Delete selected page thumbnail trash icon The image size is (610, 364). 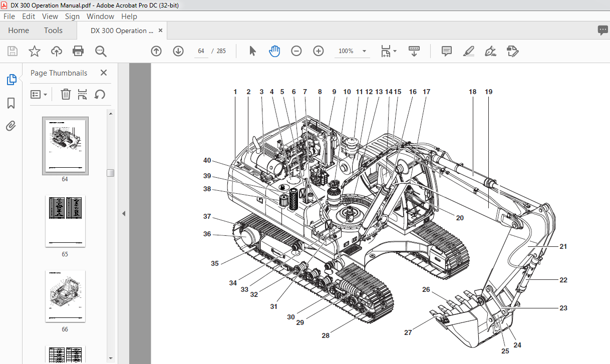pyautogui.click(x=66, y=94)
